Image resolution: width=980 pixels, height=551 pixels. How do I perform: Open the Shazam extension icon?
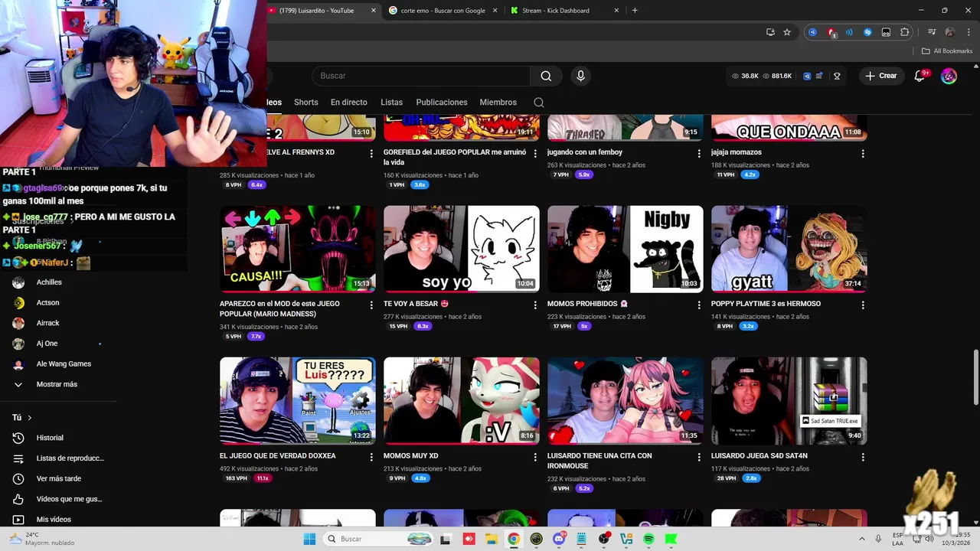(x=867, y=32)
